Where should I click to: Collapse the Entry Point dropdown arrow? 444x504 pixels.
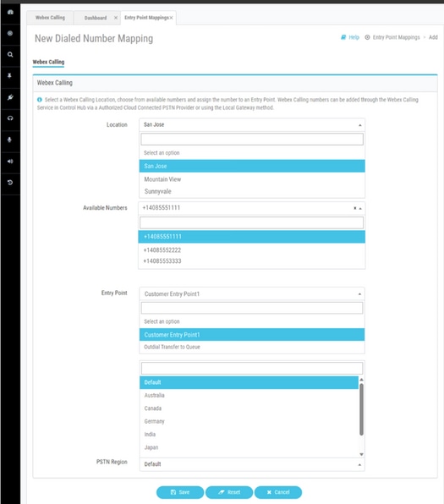click(359, 294)
